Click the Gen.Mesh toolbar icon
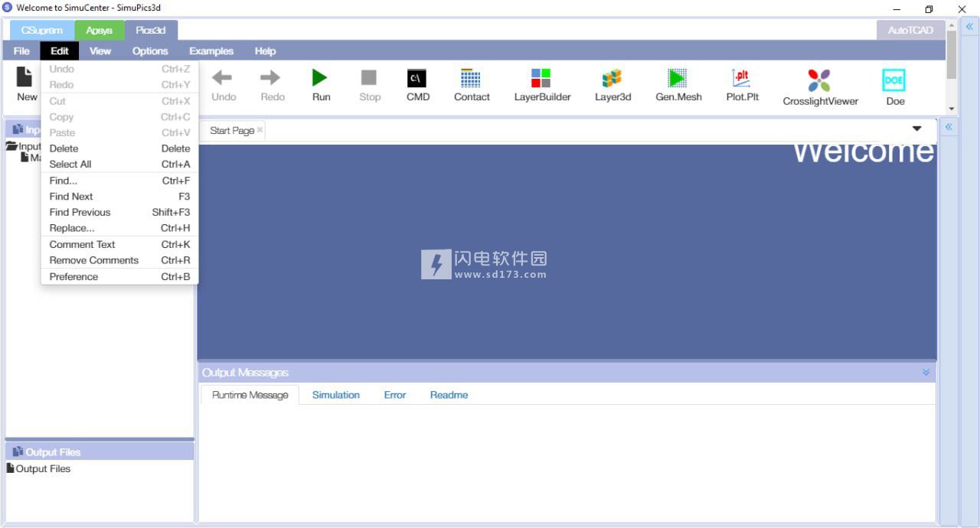Viewport: 980px width, 528px height. pyautogui.click(x=678, y=79)
